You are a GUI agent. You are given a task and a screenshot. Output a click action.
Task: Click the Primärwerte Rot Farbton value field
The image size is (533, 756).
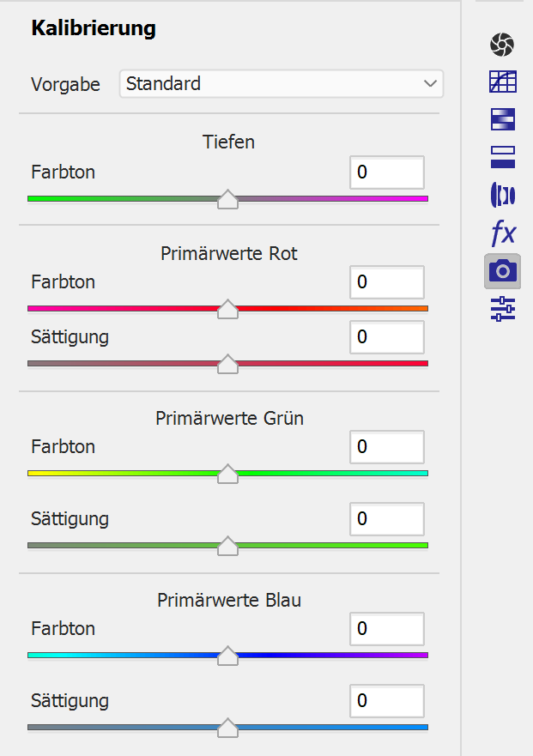click(x=386, y=282)
